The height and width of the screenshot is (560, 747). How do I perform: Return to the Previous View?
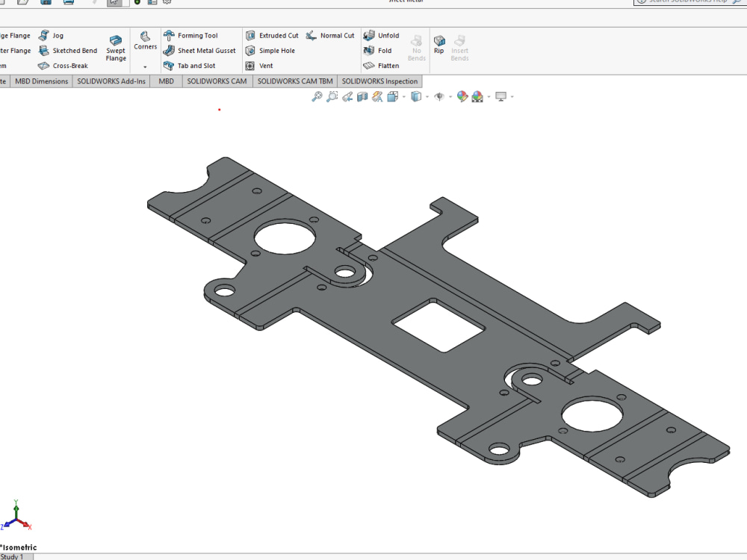point(347,96)
